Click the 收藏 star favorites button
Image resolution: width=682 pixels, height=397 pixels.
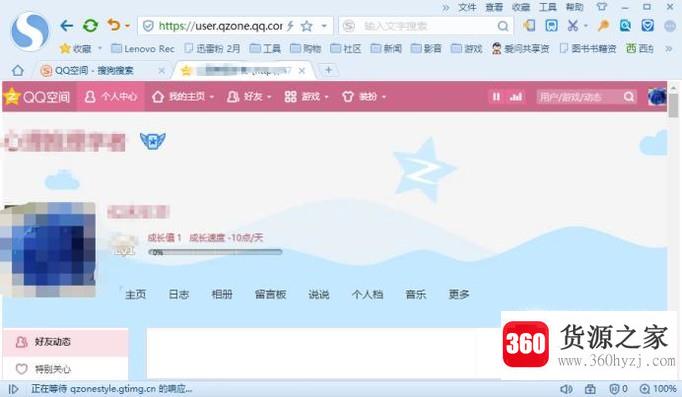point(75,48)
